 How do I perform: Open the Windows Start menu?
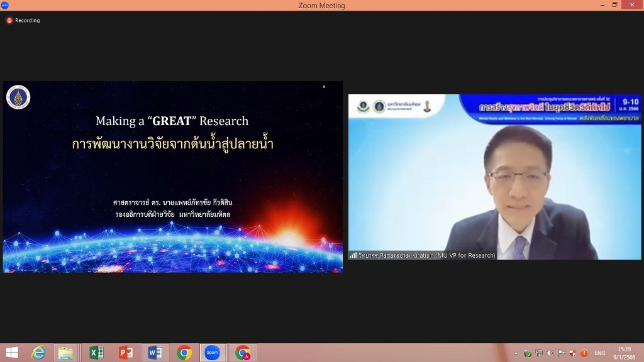pos(11,353)
